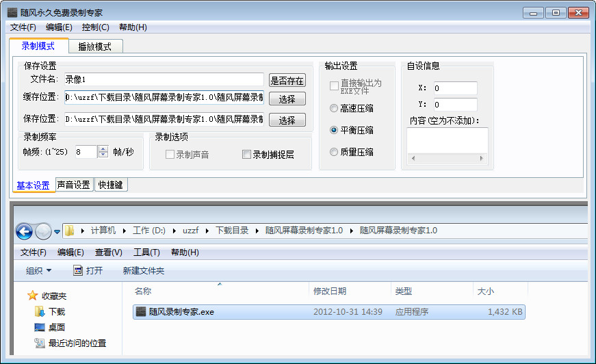Viewport: 596px width, 364px height.
Task: Open the 控制(C) menu
Action: click(95, 27)
